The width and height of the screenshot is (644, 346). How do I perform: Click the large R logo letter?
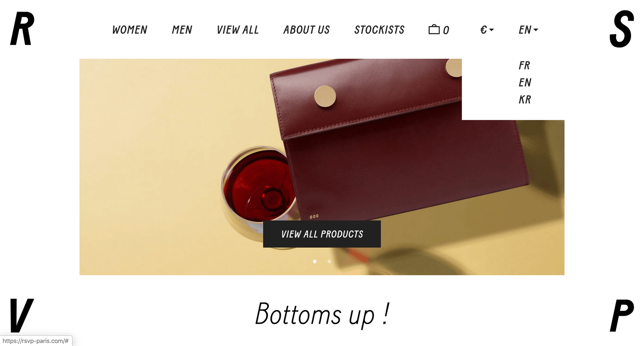(x=22, y=29)
